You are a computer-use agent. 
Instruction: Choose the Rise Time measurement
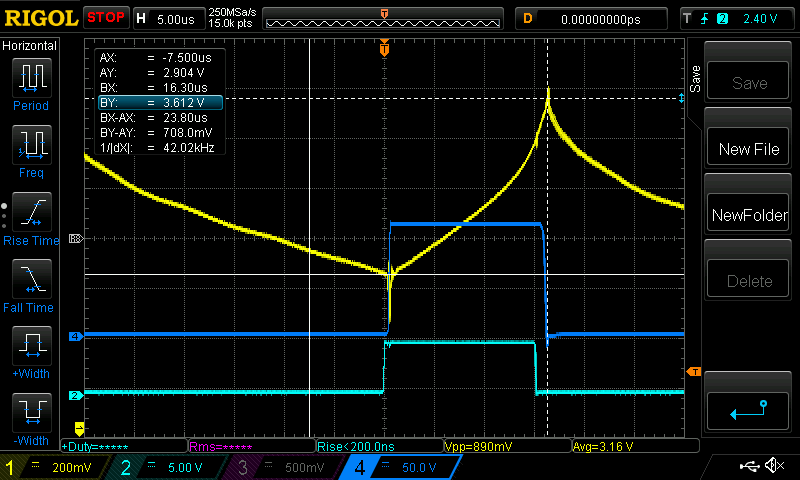point(30,218)
